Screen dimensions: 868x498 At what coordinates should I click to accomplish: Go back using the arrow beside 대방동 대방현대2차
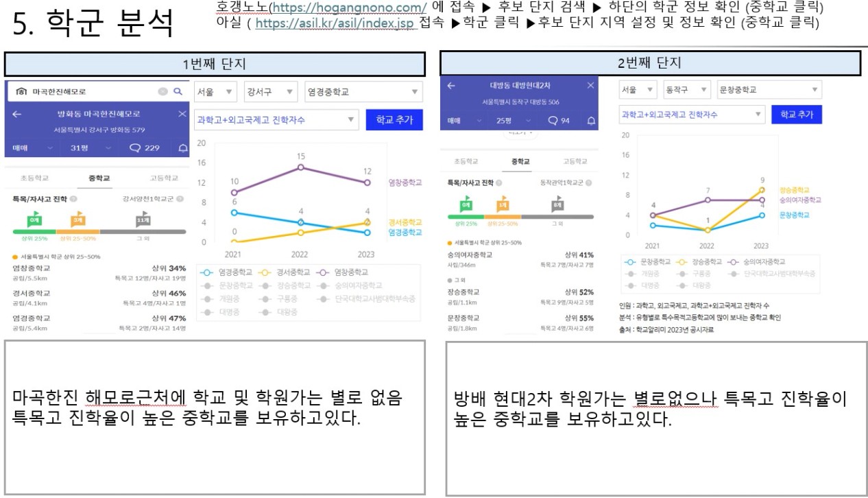[451, 86]
